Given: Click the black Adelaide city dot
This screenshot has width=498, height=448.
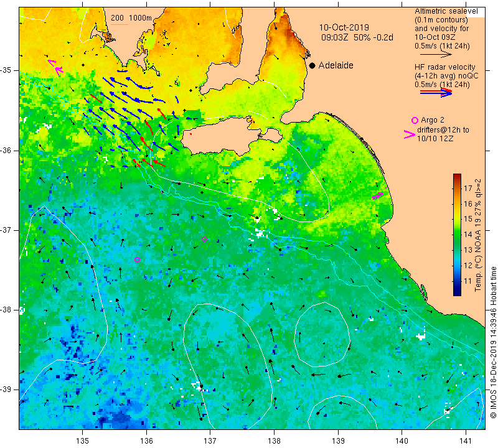Looking at the screenshot, I should point(312,65).
